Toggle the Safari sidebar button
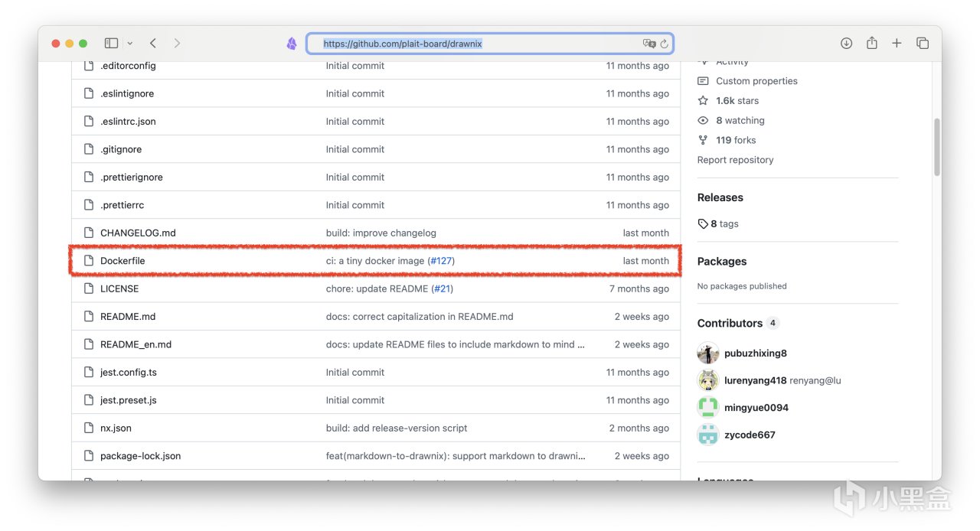980x531 pixels. [111, 44]
